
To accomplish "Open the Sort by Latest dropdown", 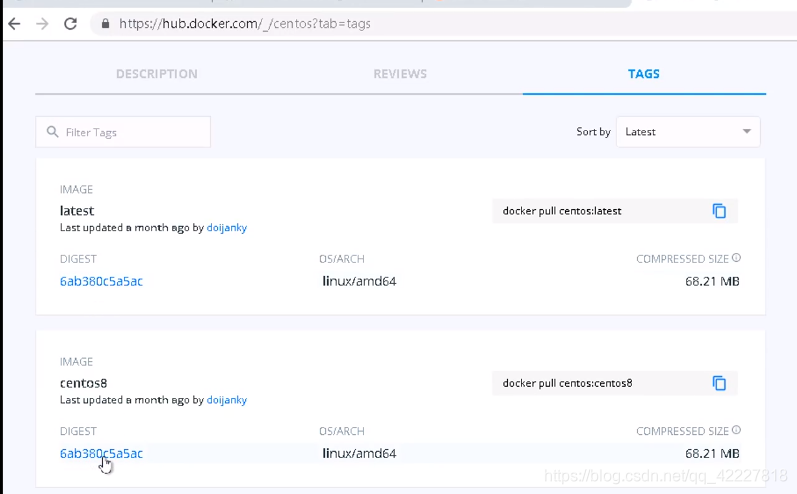I will [x=688, y=132].
